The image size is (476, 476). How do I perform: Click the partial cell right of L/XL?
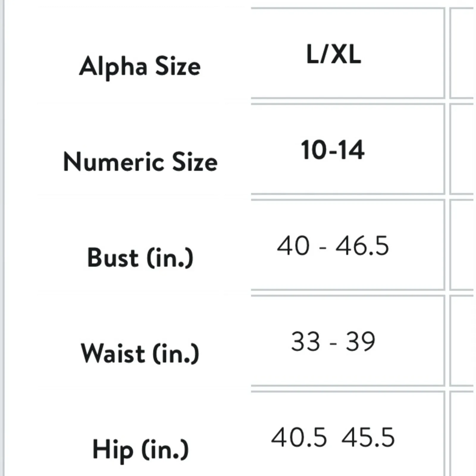tap(462, 54)
